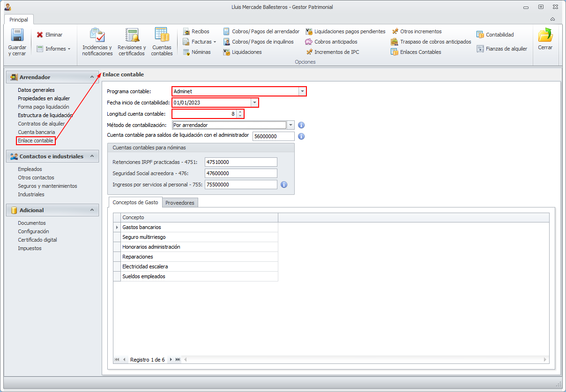Open Liquidaciones option

[x=243, y=52]
